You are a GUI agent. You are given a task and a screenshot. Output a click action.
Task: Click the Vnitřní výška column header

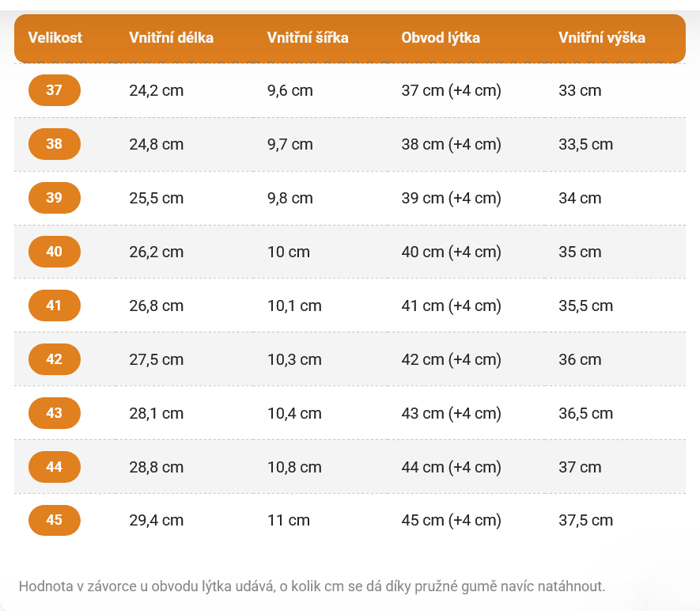tap(602, 37)
